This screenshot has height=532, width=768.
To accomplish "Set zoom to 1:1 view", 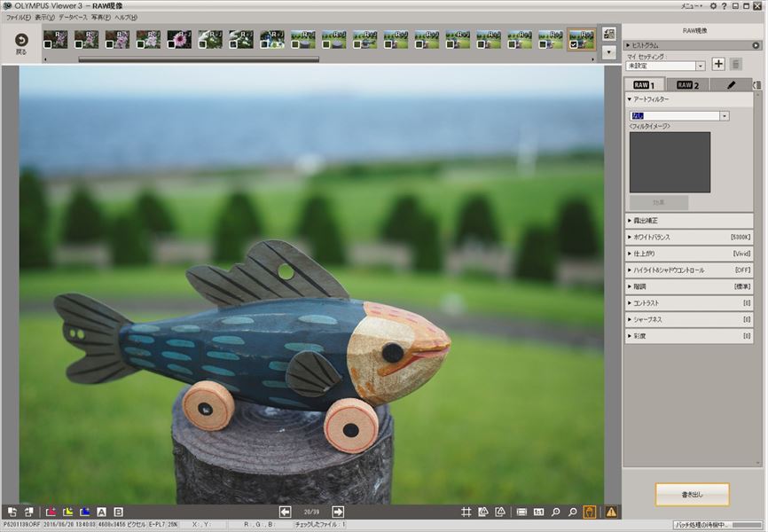I will [x=539, y=512].
